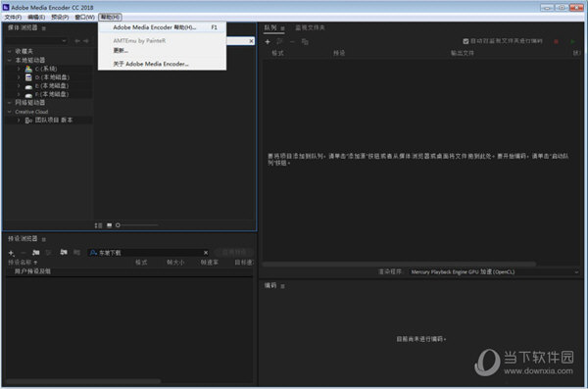Select the F: drive icon

click(x=28, y=95)
